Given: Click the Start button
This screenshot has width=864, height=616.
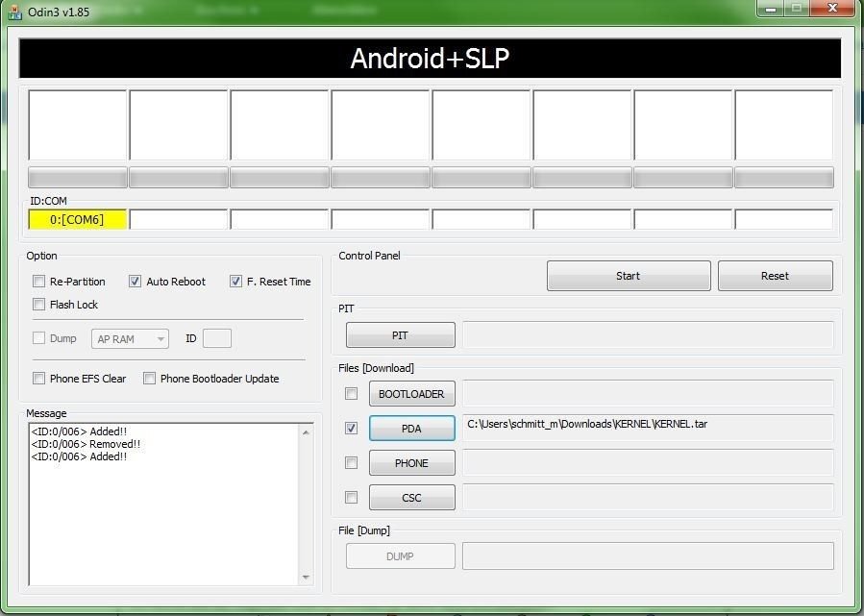Looking at the screenshot, I should 629,276.
